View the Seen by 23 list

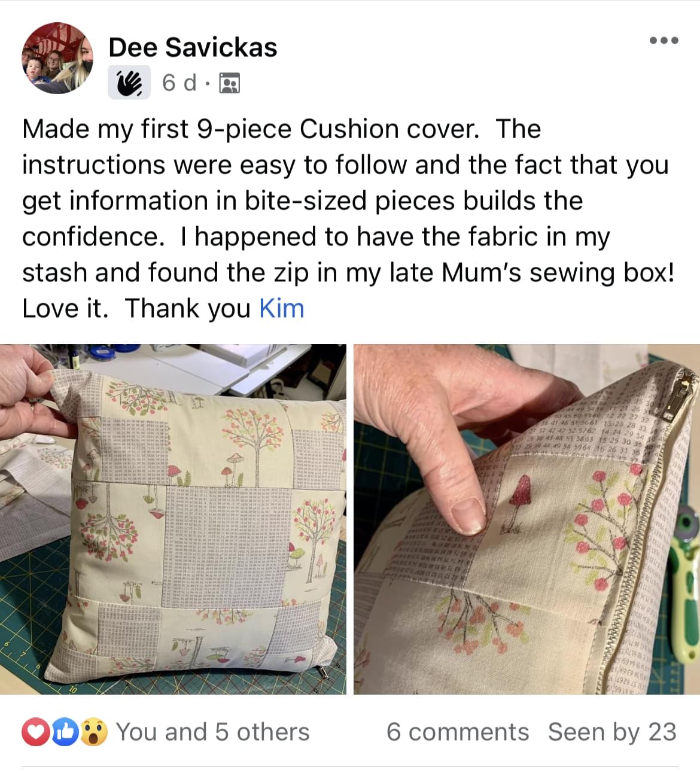pyautogui.click(x=612, y=732)
